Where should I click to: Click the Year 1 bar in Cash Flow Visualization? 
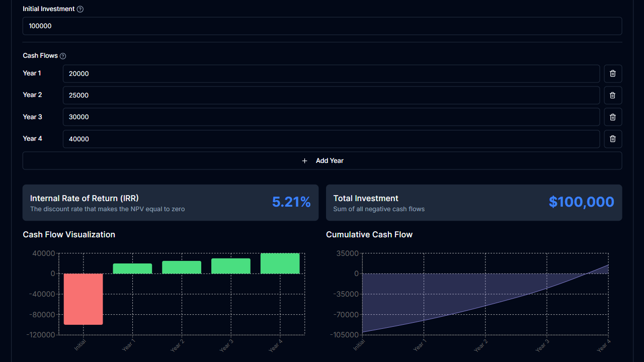click(x=132, y=268)
